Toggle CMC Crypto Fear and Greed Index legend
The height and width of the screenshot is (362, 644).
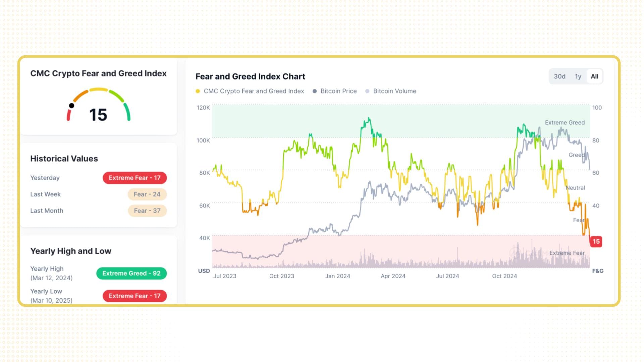[254, 91]
